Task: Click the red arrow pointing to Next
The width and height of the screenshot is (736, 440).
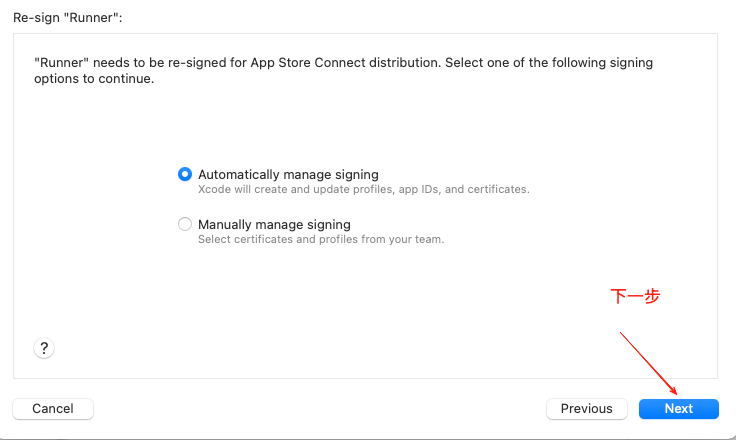Action: click(648, 363)
